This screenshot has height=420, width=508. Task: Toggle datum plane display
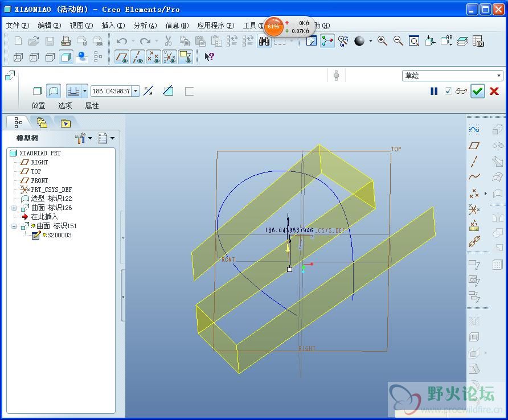[x=122, y=57]
